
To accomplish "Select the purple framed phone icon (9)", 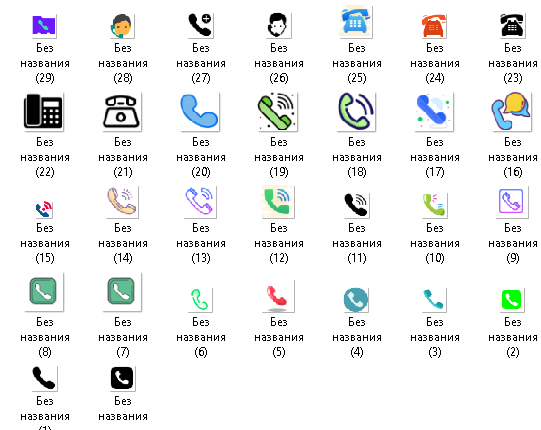I will (x=512, y=202).
